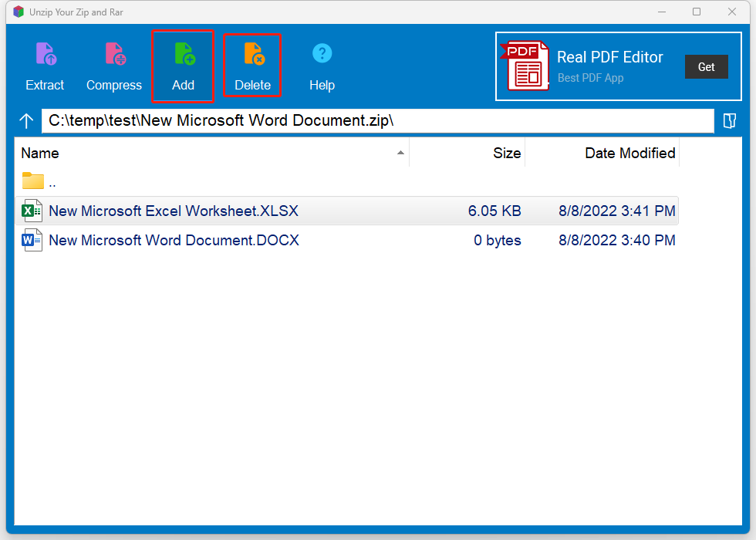Open the Help icon
Screen dimensions: 756x540
coord(322,54)
